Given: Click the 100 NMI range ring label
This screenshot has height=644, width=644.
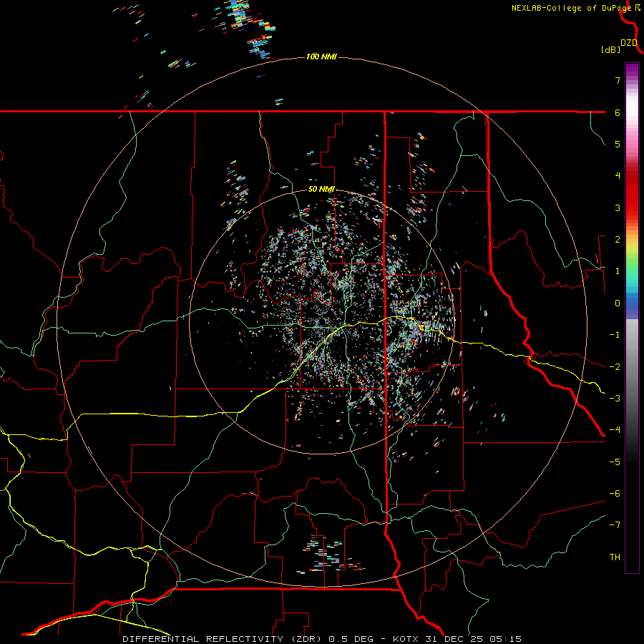Looking at the screenshot, I should [x=321, y=57].
